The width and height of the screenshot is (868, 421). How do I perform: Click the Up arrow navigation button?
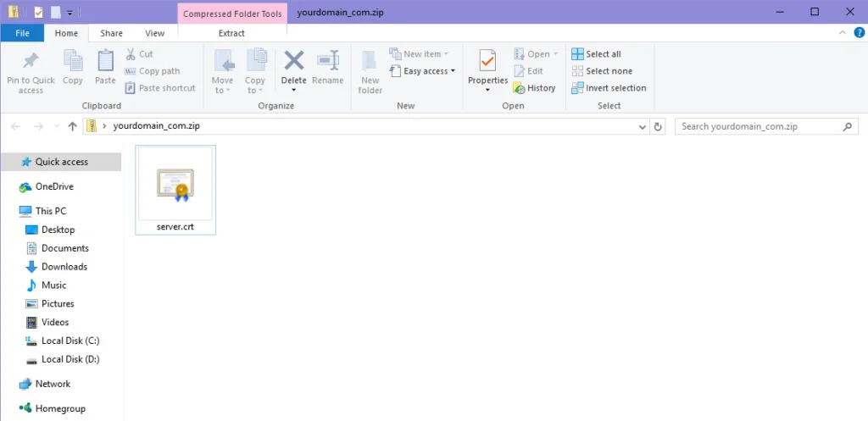[x=72, y=126]
